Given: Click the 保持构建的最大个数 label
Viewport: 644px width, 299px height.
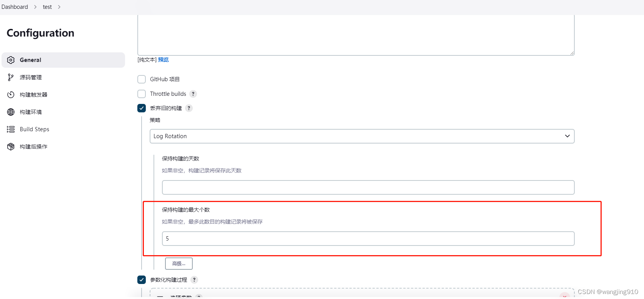Looking at the screenshot, I should point(186,210).
